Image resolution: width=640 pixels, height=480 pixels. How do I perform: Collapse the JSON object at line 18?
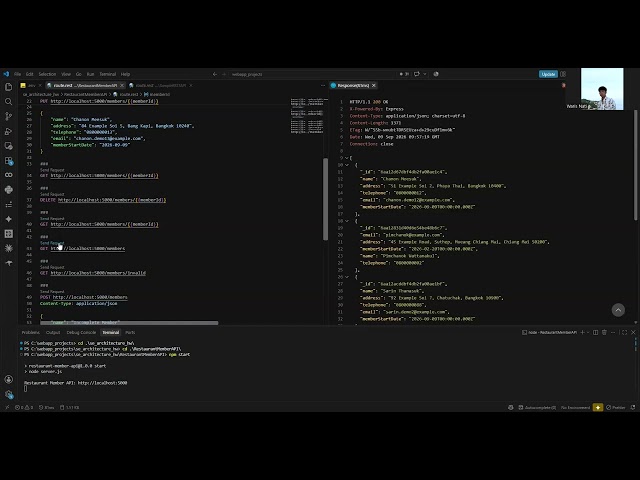347,221
